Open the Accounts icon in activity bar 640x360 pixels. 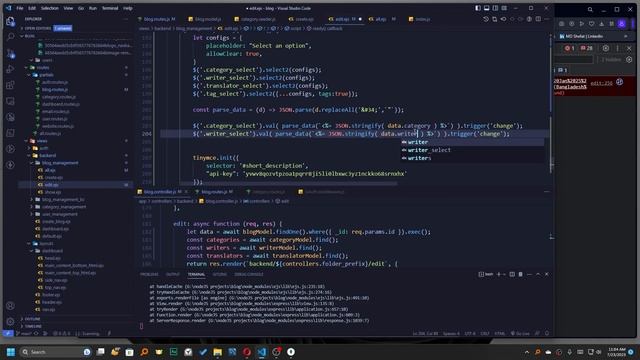10,306
